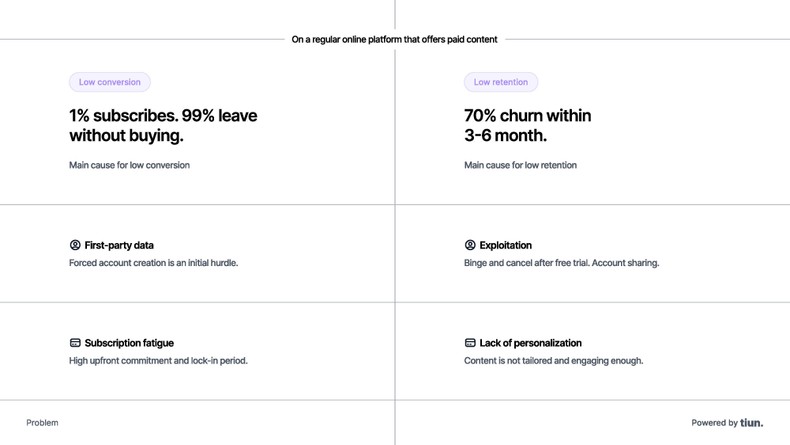The height and width of the screenshot is (445, 790).
Task: Click the Lack of personalization heading
Action: pyautogui.click(x=530, y=343)
